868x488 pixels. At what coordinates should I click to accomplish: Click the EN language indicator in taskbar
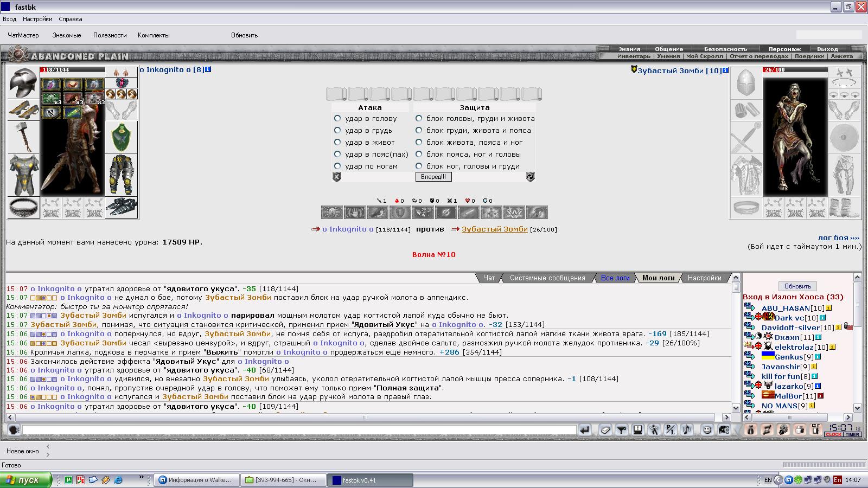click(768, 480)
